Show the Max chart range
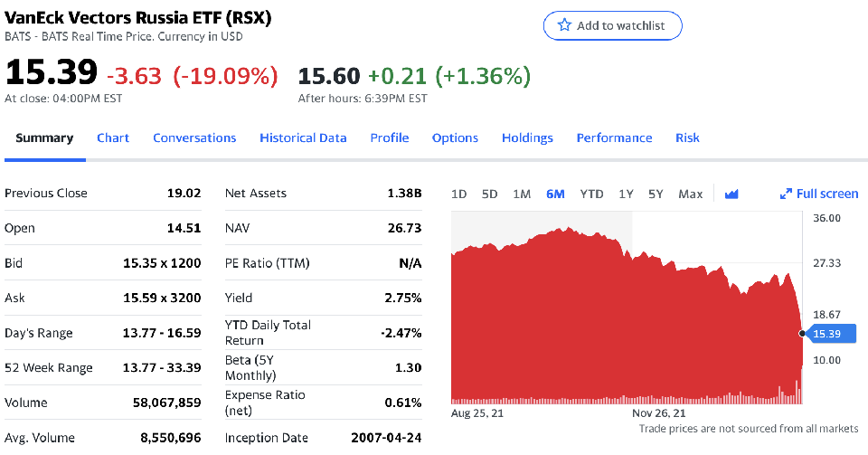The height and width of the screenshot is (455, 868). 690,194
